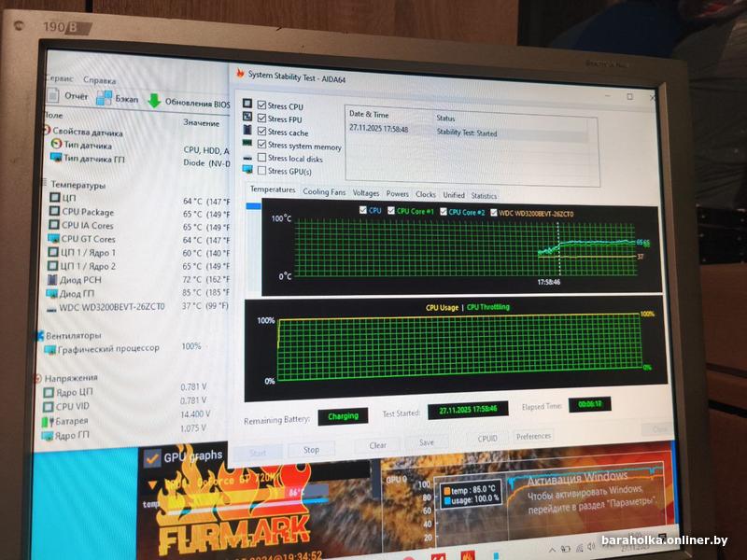Open the Справка menu in AIDA64
747x560 pixels.
tap(100, 80)
